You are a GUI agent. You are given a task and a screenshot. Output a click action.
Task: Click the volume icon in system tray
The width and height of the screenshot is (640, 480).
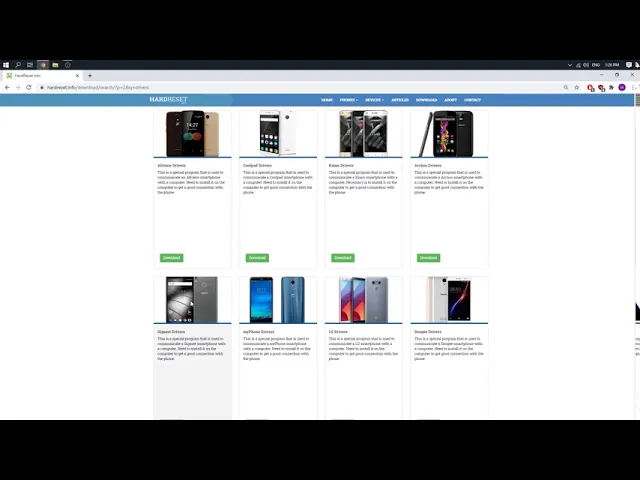tap(586, 65)
